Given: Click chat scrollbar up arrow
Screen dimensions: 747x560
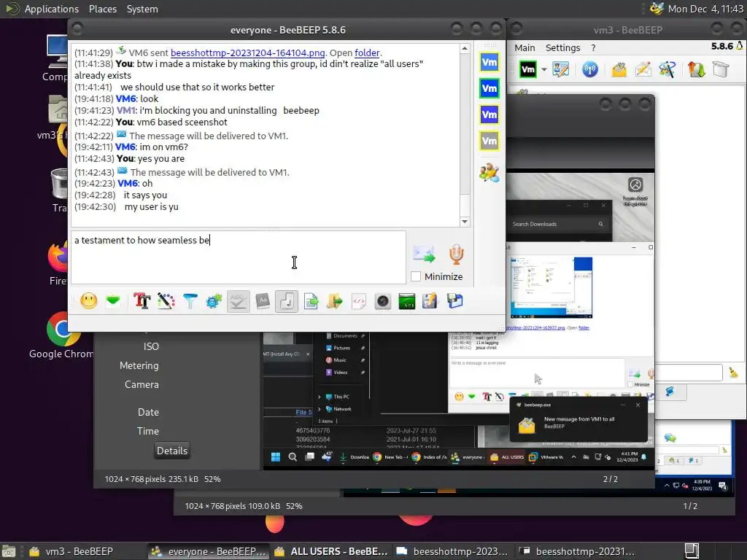Looking at the screenshot, I should pyautogui.click(x=465, y=49).
